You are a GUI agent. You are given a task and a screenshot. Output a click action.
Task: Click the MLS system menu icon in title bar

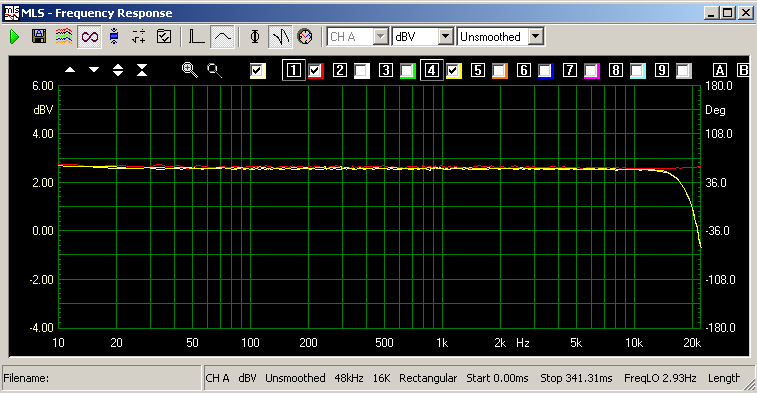(12, 13)
